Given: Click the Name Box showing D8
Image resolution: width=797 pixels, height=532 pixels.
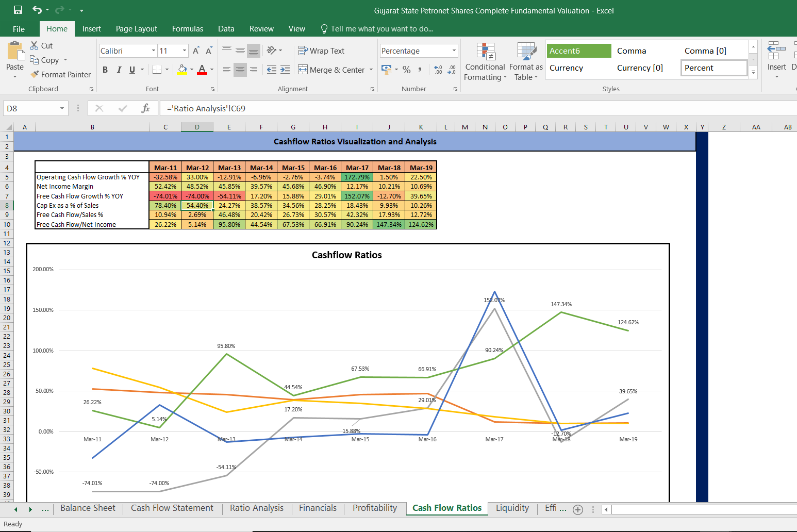Looking at the screenshot, I should tap(30, 108).
